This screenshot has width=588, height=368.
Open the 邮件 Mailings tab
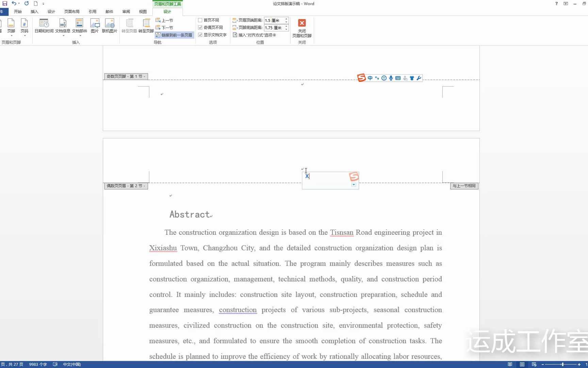tap(109, 12)
